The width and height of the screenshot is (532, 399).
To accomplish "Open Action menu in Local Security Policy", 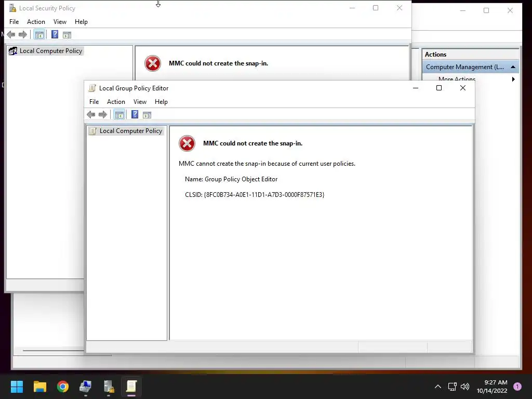I will coord(36,22).
